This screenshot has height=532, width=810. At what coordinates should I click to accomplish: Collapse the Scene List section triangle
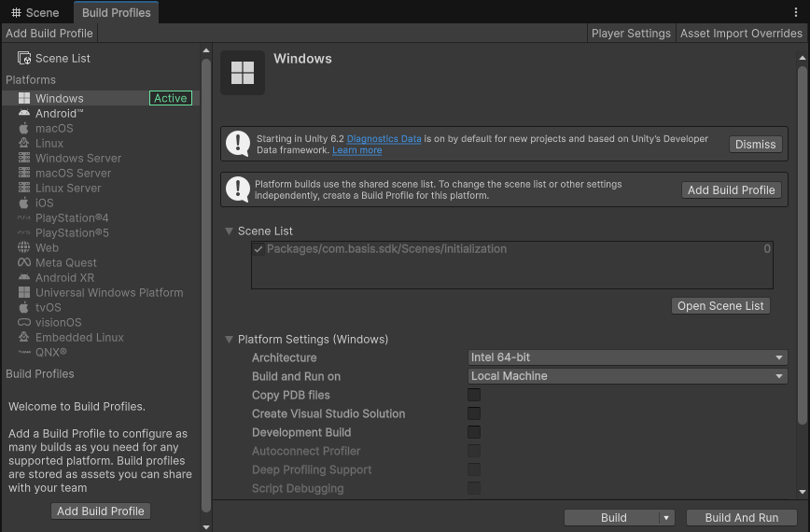[x=229, y=231]
